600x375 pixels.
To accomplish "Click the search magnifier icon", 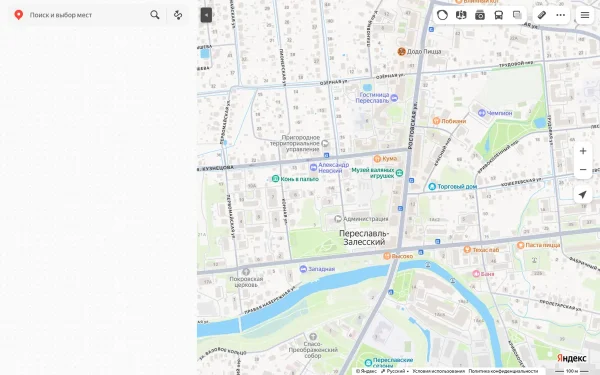I will point(155,15).
